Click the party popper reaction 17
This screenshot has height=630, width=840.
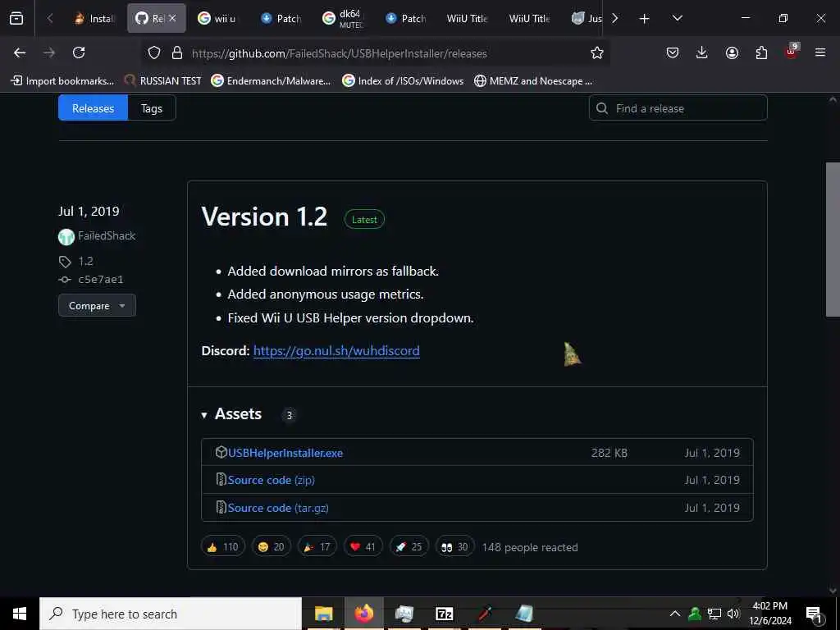point(317,546)
